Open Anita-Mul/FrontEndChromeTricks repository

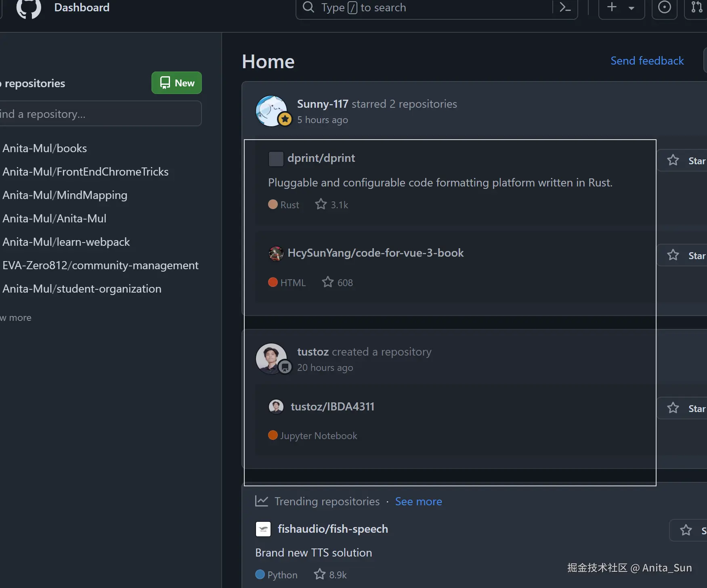coord(86,172)
